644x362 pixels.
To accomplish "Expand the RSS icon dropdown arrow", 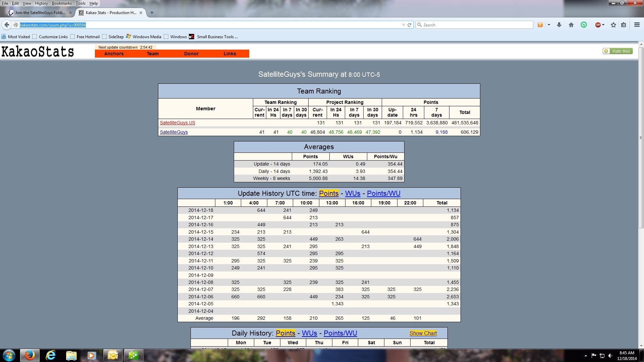I will click(549, 25).
